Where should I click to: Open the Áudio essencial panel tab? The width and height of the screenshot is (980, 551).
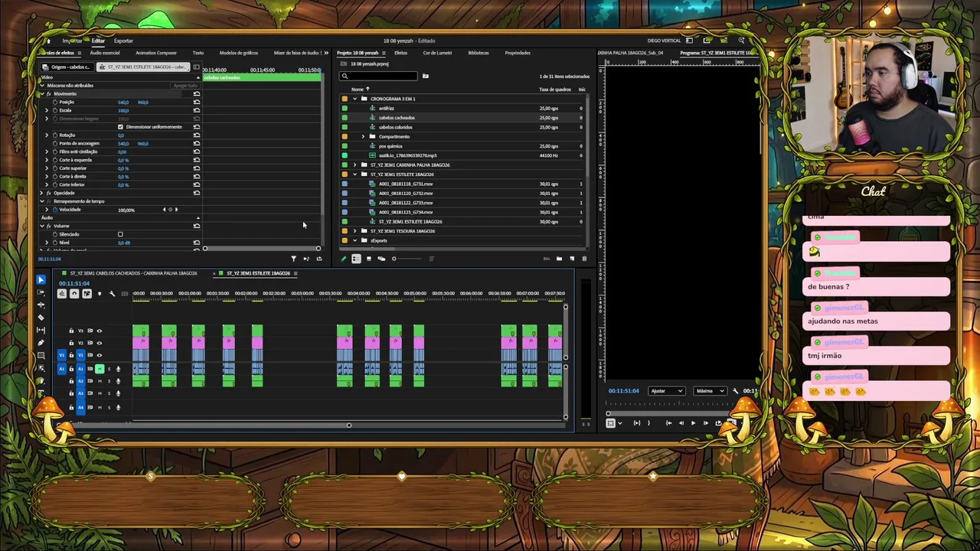tap(105, 53)
